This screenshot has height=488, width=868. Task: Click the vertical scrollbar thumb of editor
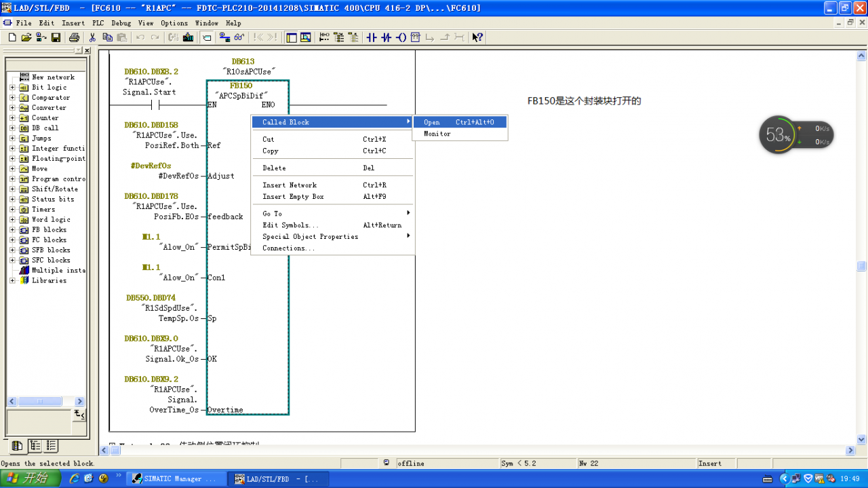coord(861,266)
